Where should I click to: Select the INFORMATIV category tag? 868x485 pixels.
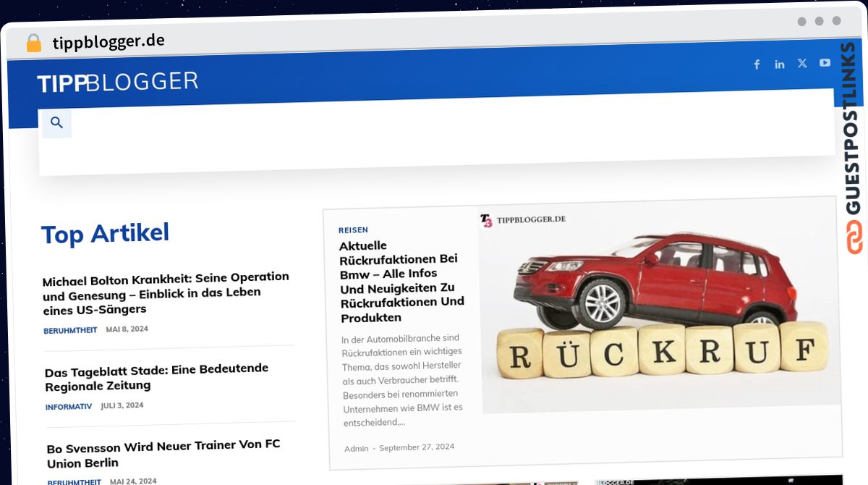(x=69, y=407)
